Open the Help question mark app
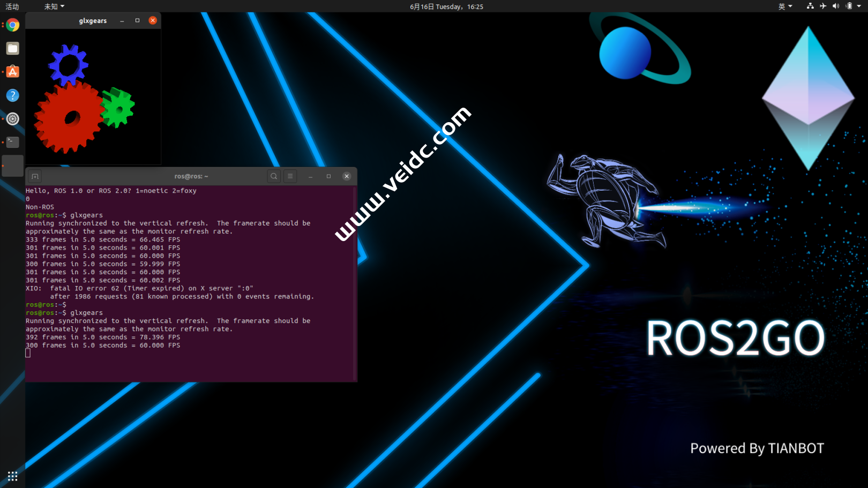868x488 pixels. 13,95
